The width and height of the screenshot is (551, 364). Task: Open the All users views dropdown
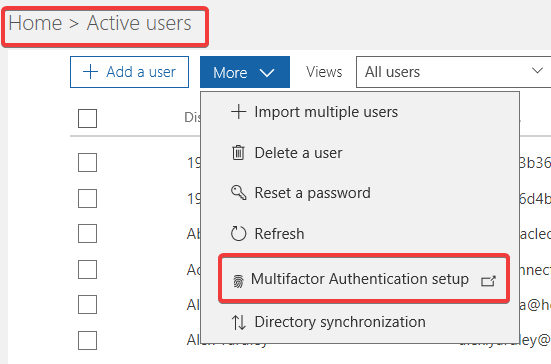[454, 72]
